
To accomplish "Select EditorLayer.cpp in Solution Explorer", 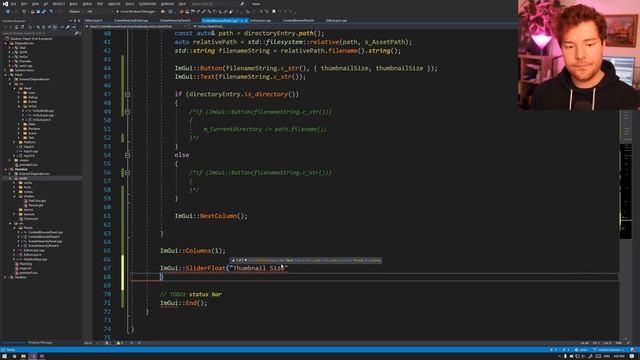I will pyautogui.click(x=34, y=250).
